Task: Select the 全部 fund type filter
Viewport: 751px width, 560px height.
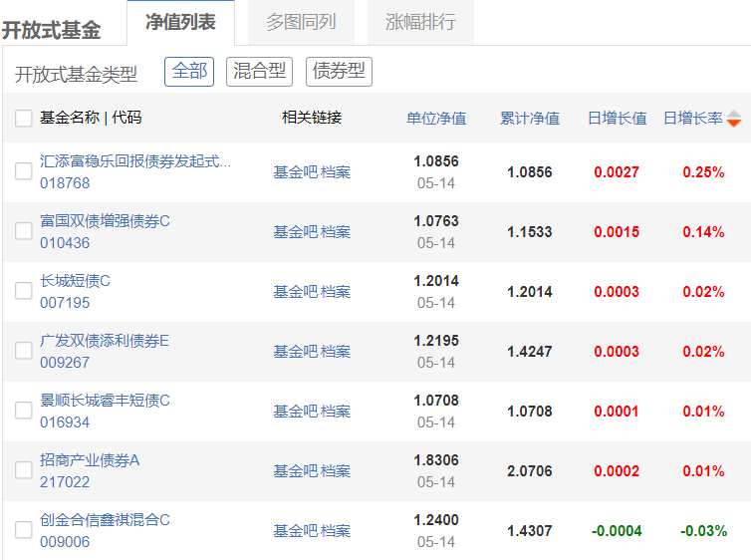Action: point(189,72)
